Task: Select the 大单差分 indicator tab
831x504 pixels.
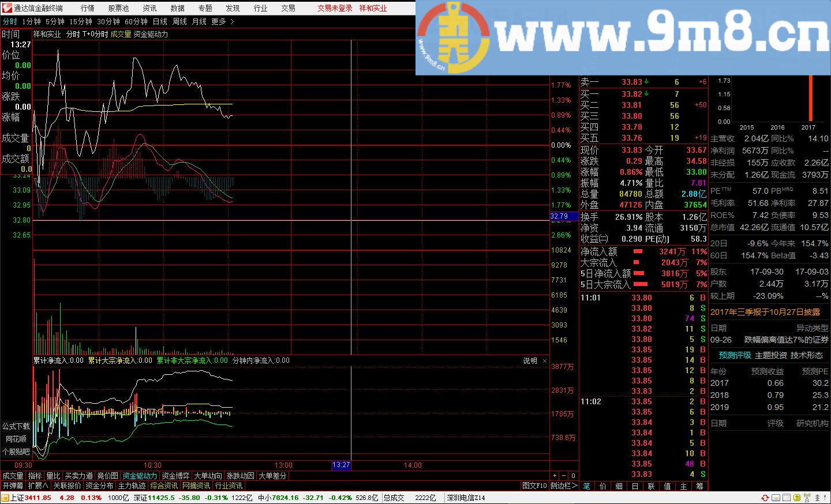Action: click(x=272, y=476)
